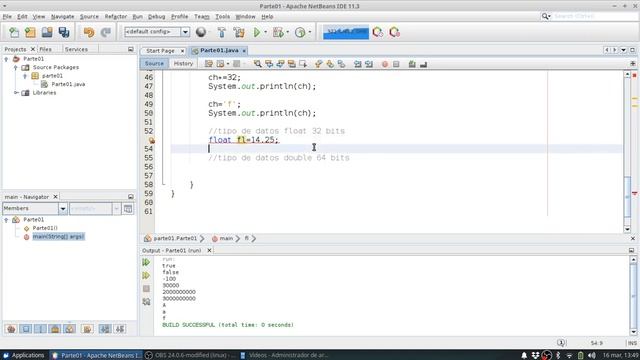Open the Applications menu in taskbar

click(24, 355)
